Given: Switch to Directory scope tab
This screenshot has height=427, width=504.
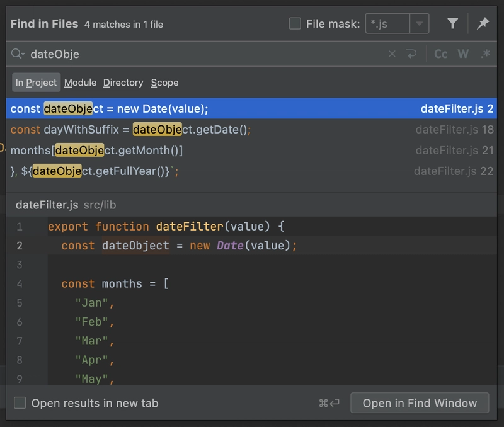Looking at the screenshot, I should (x=123, y=83).
